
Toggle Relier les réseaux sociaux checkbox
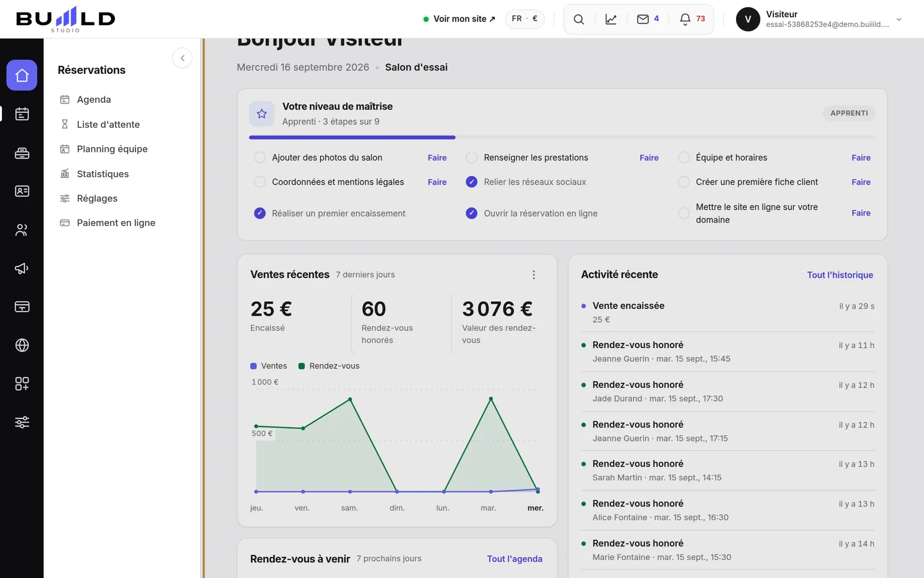coord(472,182)
